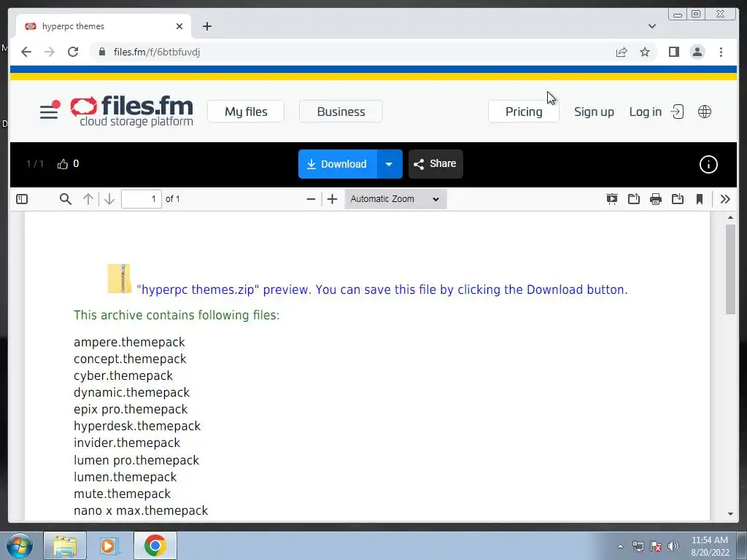This screenshot has width=747, height=560.
Task: Click 'nano x max.themepack' text
Action: tap(141, 510)
